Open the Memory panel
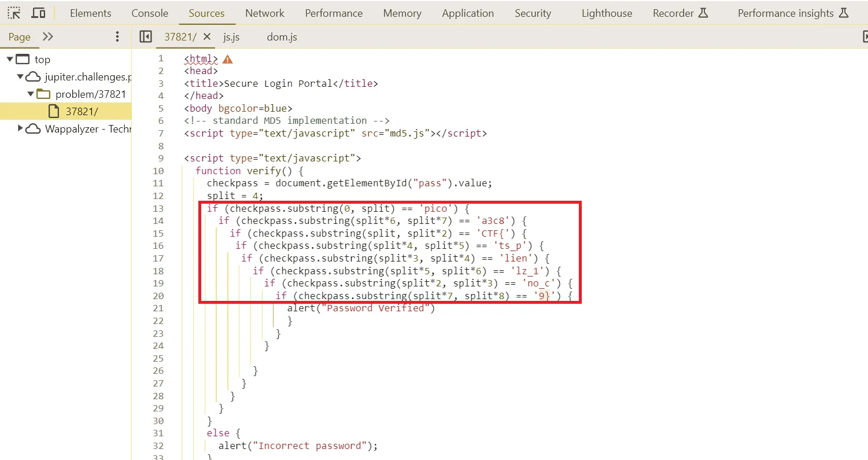Image resolution: width=868 pixels, height=460 pixels. [402, 13]
